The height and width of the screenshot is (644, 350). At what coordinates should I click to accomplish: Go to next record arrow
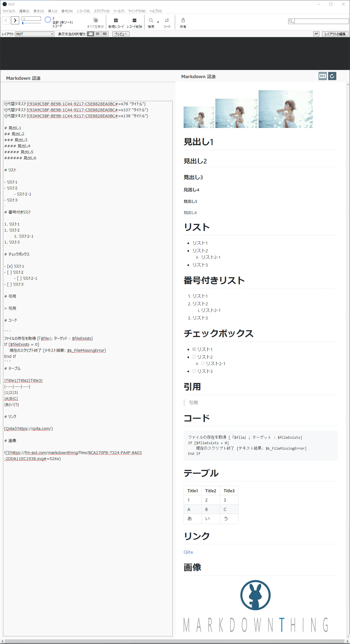[x=15, y=20]
